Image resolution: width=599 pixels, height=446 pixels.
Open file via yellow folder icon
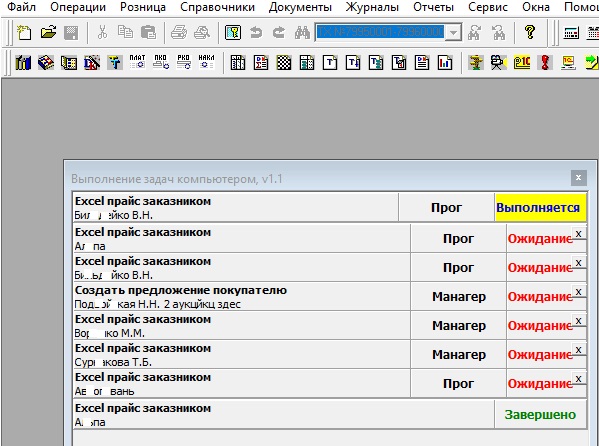coord(48,33)
